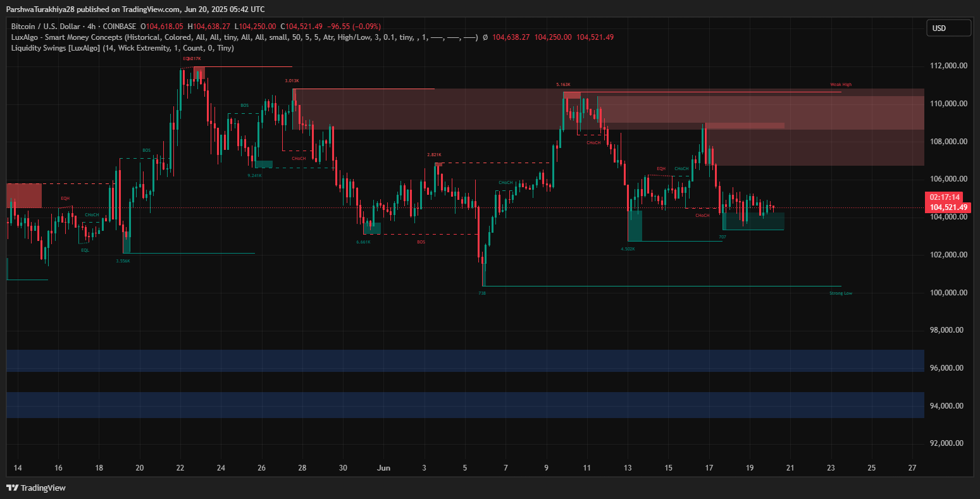Click the Jun label on the date axis
The image size is (980, 499).
[x=383, y=468]
